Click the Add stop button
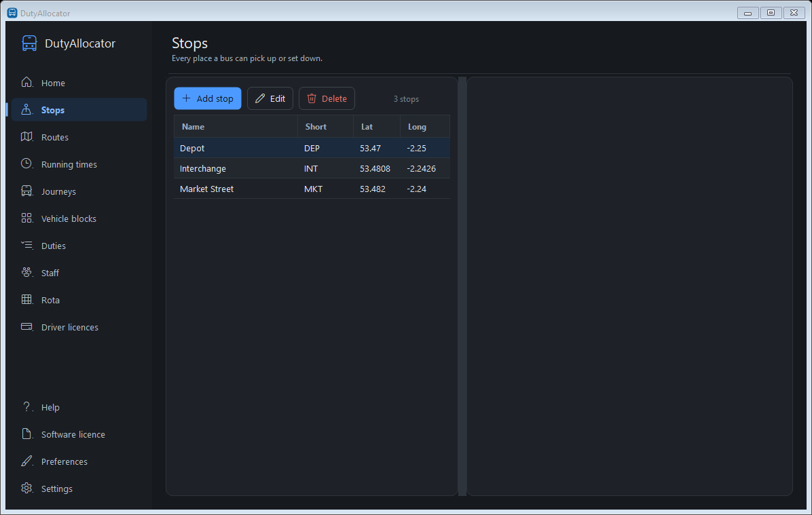The image size is (812, 515). (x=208, y=98)
